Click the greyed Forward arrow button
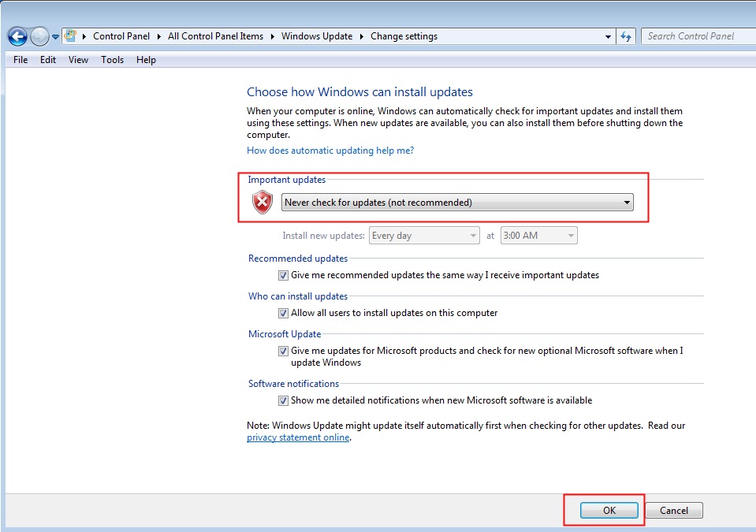The height and width of the screenshot is (532, 756). tap(39, 36)
